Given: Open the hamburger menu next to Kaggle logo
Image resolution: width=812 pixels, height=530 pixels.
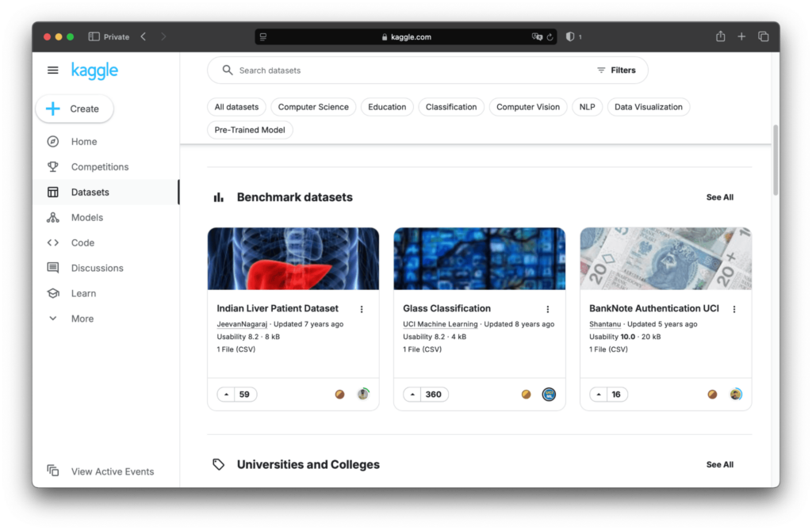Looking at the screenshot, I should [53, 71].
